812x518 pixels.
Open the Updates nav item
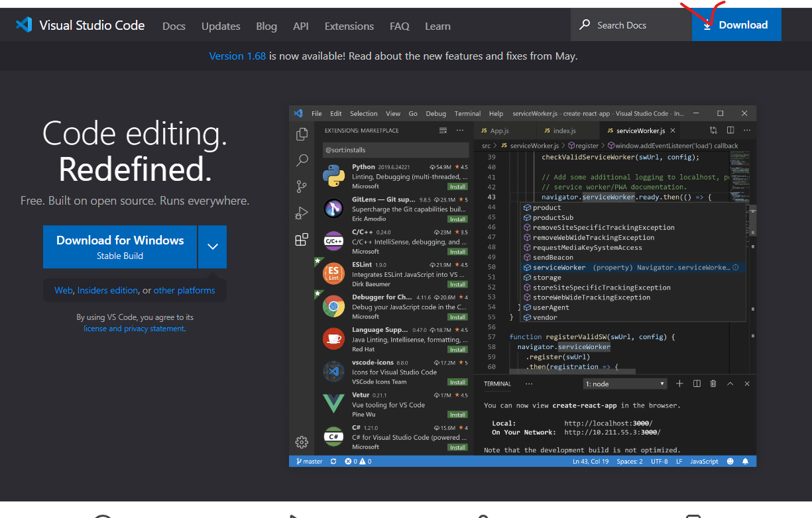tap(221, 26)
